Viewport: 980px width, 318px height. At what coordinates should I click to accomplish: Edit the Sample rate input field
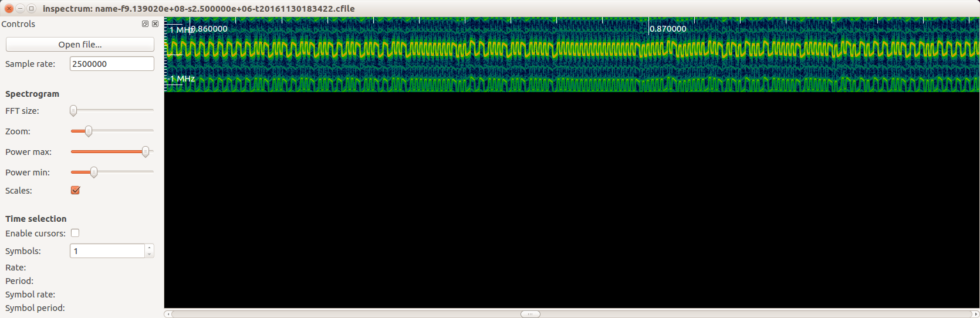[112, 64]
